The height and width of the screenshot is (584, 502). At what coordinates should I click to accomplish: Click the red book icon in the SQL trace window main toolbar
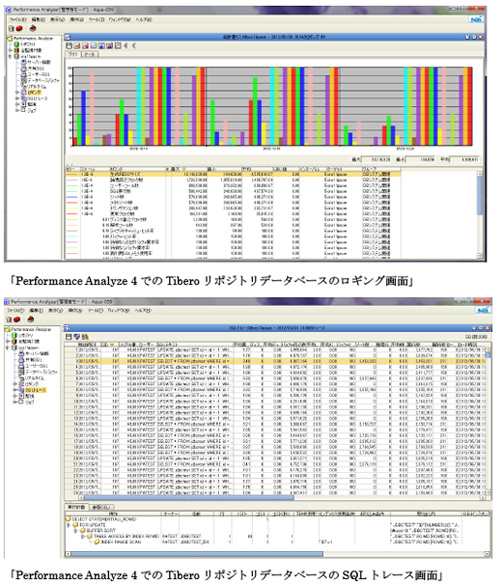(x=31, y=319)
